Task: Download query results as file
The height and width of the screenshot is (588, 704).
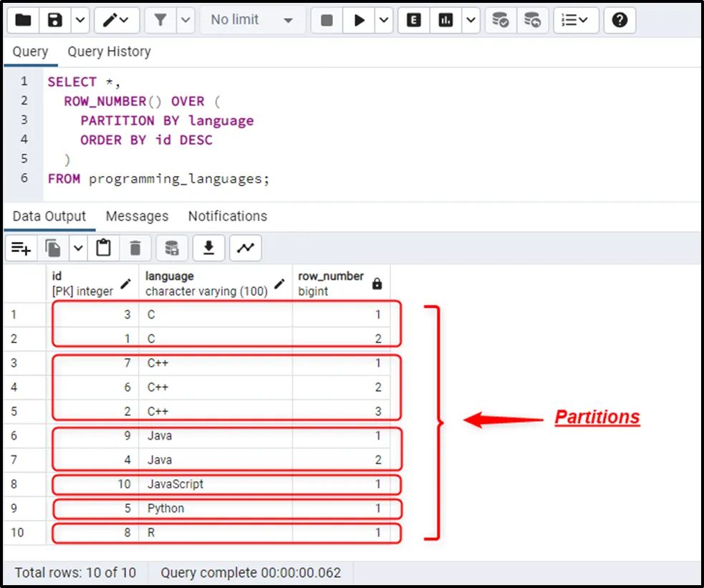Action: point(208,248)
